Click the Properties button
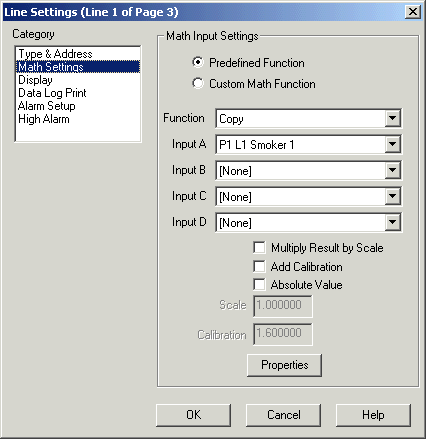This screenshot has width=426, height=439. pyautogui.click(x=284, y=365)
